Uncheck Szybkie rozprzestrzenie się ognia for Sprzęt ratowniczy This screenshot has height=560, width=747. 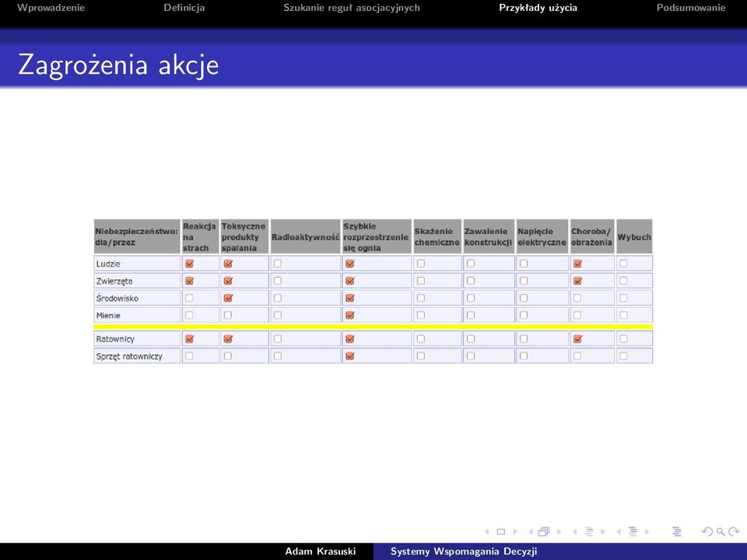coord(350,356)
